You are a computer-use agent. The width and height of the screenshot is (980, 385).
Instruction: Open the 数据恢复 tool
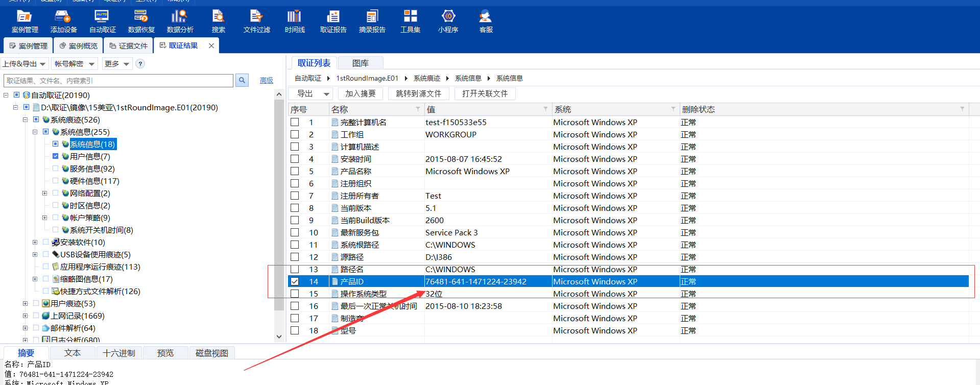141,21
